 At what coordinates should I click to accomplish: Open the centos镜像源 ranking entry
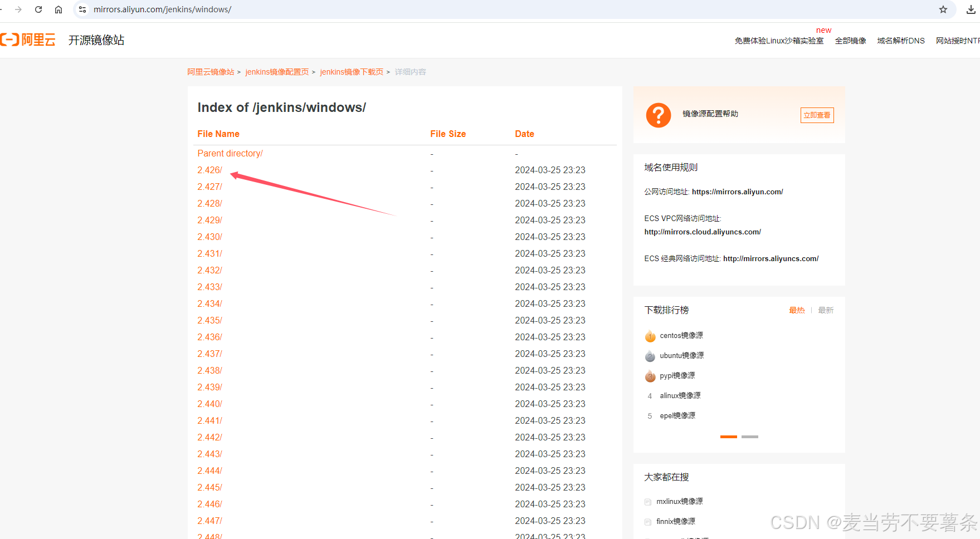pos(681,335)
